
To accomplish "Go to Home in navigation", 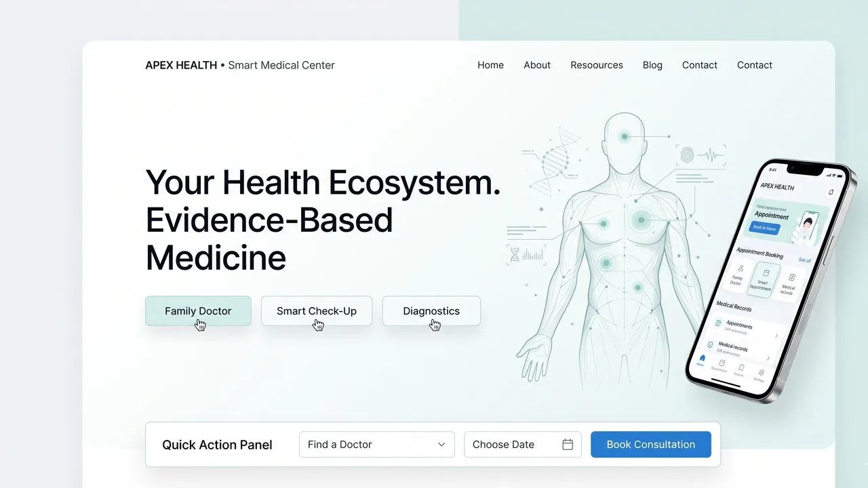I will pyautogui.click(x=490, y=65).
